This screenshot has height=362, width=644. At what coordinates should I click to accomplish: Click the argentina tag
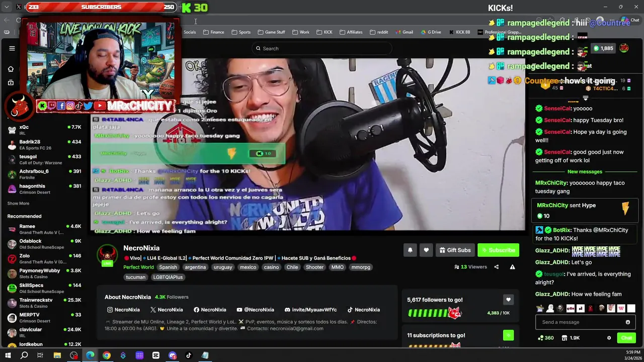pos(195,267)
